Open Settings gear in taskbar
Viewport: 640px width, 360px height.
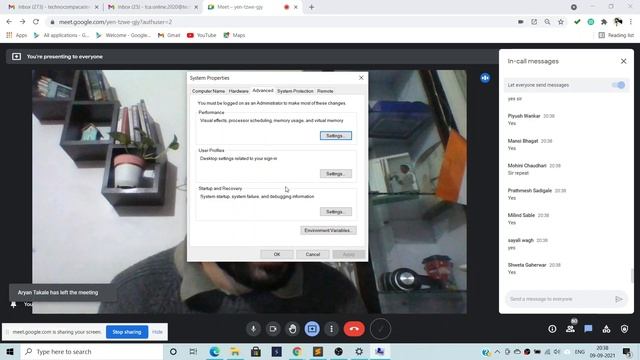click(x=359, y=351)
